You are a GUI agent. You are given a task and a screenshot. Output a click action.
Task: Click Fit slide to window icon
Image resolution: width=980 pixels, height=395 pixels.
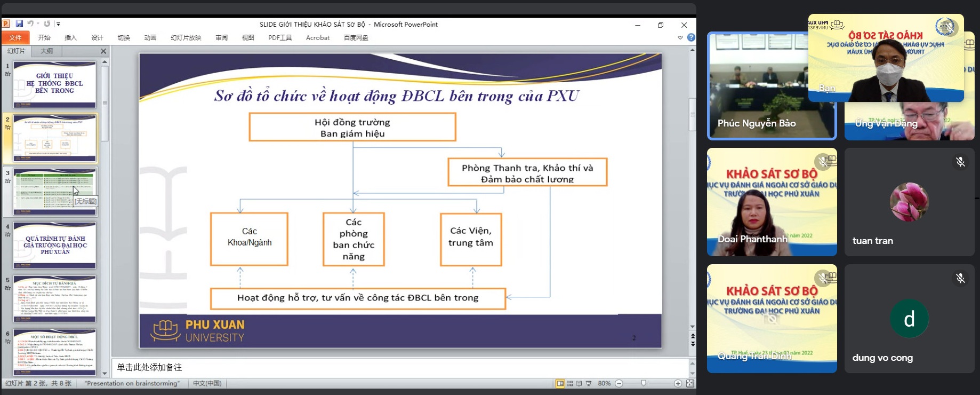(x=690, y=383)
